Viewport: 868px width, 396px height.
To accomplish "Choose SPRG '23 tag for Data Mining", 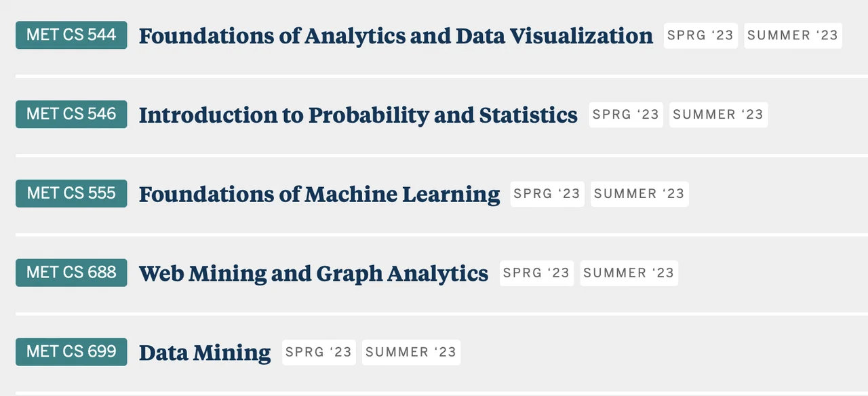I will (x=319, y=353).
